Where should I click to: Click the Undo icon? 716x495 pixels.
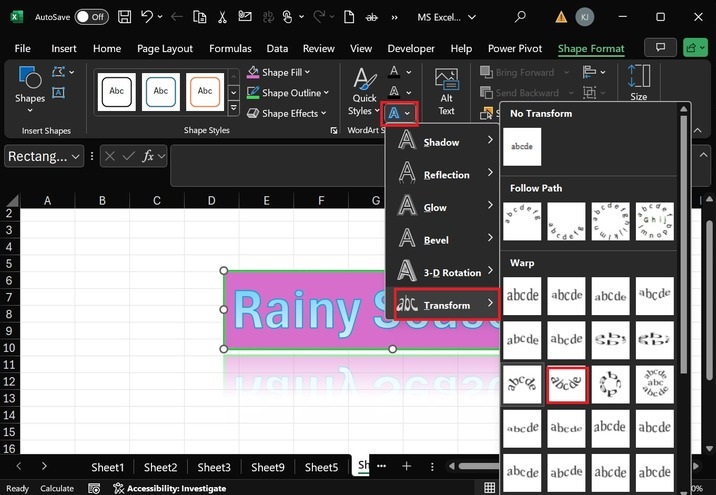click(148, 17)
